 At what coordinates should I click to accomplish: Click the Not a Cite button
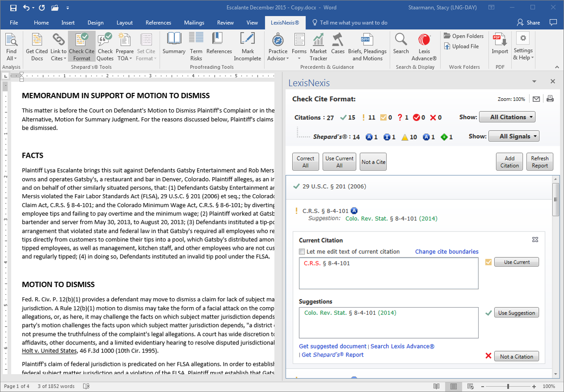[373, 162]
